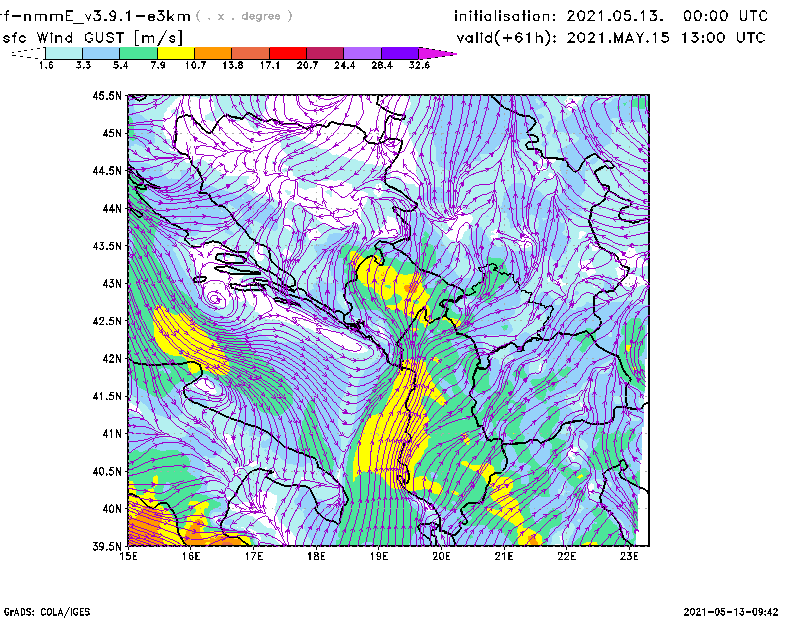Click the initialisation date 2021.05.13.

(615, 16)
